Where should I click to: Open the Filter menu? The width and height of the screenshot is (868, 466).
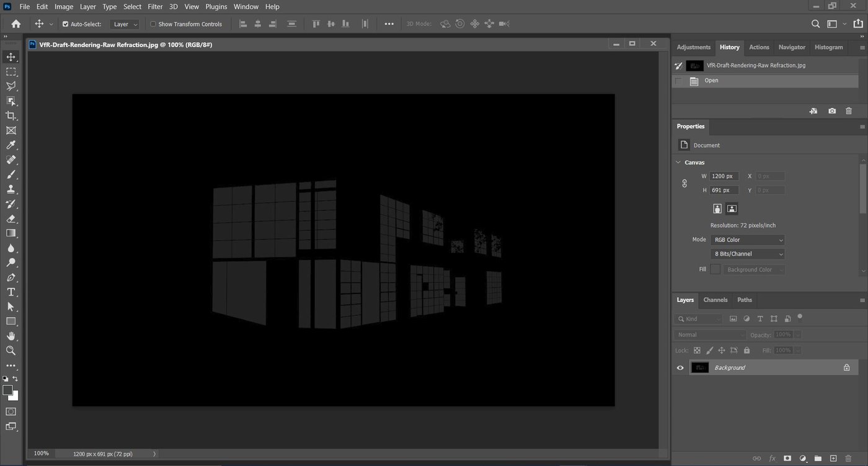pos(154,6)
